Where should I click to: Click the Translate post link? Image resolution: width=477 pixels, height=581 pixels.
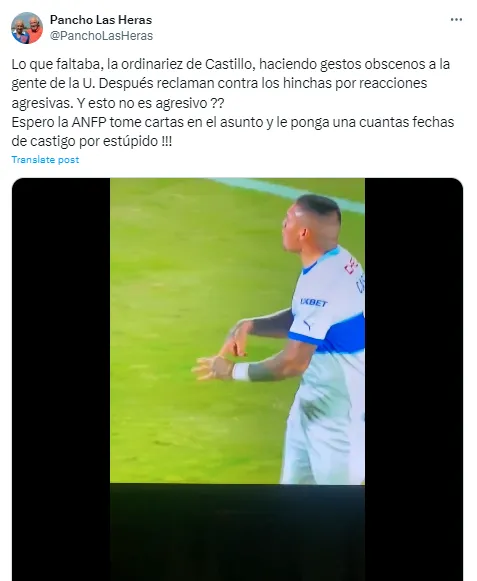tap(45, 160)
